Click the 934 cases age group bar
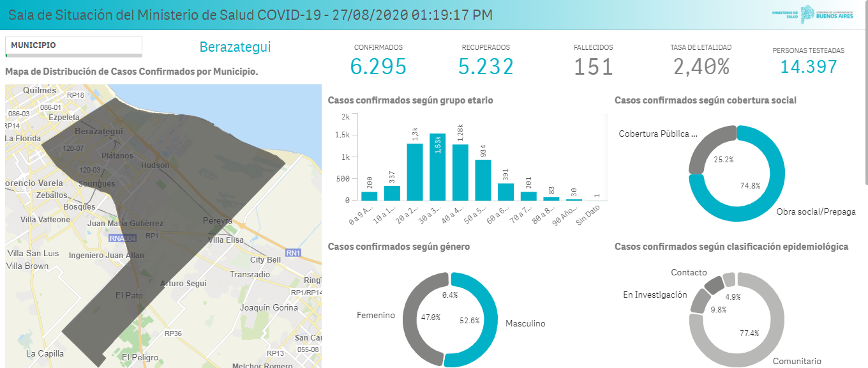Viewport: 868px width, 368px height. (483, 180)
